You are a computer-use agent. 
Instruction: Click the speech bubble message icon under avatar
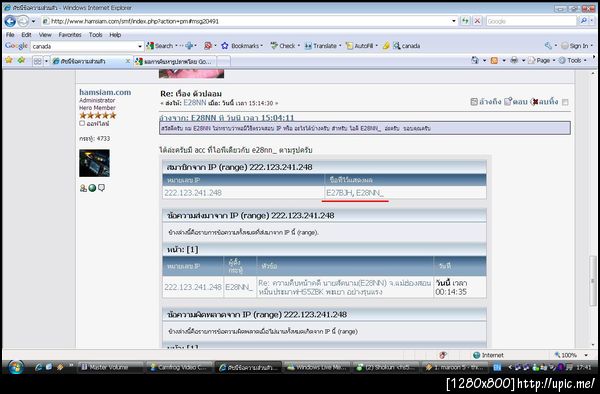click(x=101, y=188)
